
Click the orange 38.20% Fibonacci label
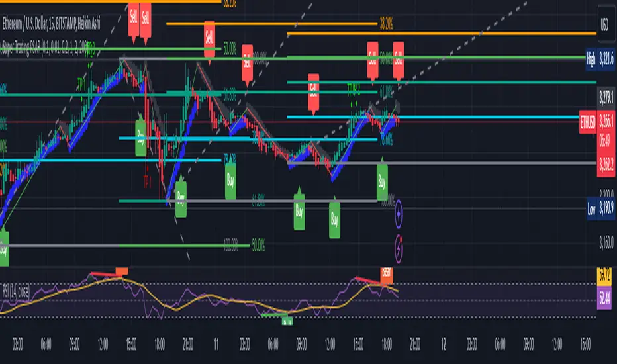386,24
